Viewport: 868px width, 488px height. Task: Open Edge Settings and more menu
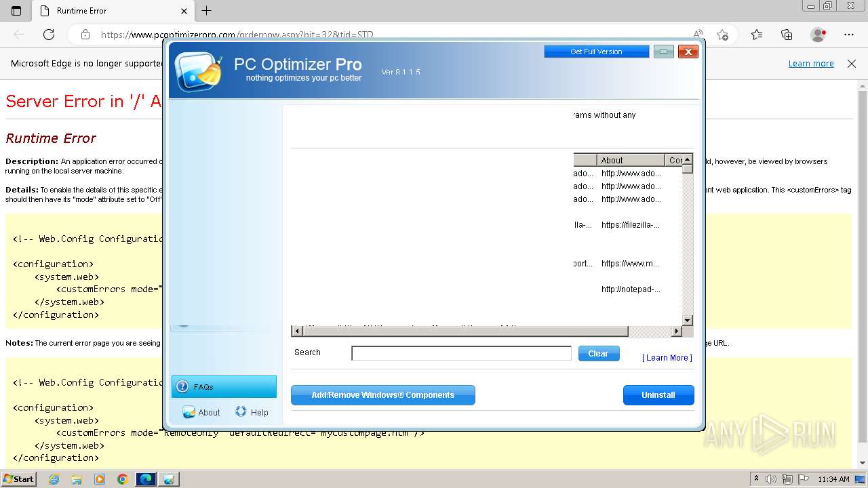tap(849, 35)
